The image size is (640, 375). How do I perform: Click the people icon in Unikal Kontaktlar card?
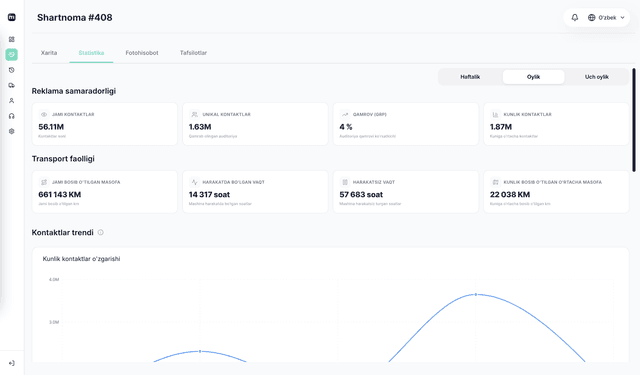click(x=195, y=114)
